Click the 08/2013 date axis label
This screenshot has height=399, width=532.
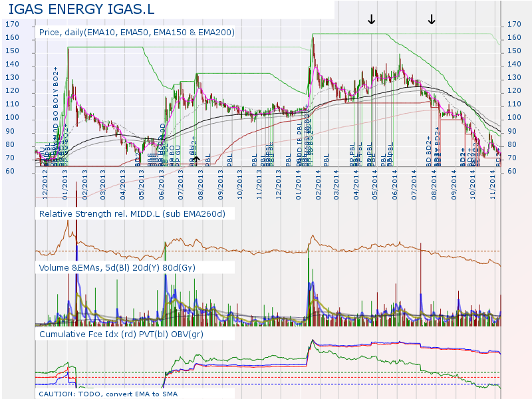(201, 185)
